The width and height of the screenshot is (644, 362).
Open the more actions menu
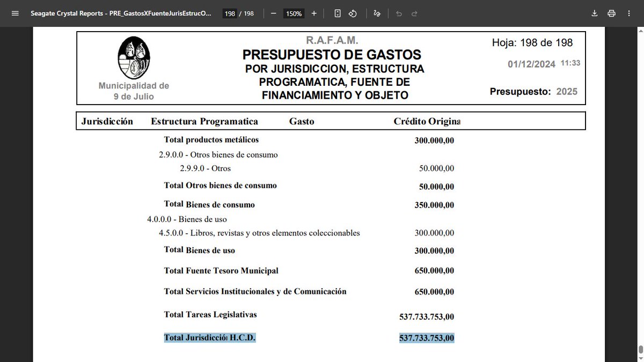[x=628, y=13]
